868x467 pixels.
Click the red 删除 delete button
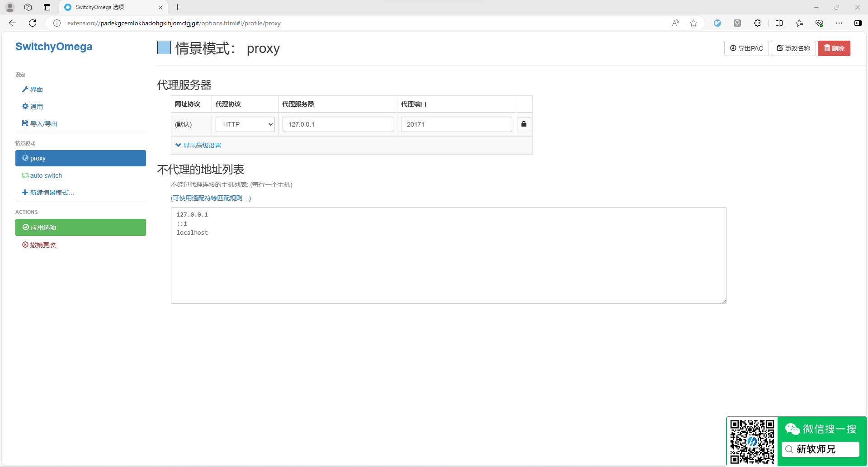834,48
